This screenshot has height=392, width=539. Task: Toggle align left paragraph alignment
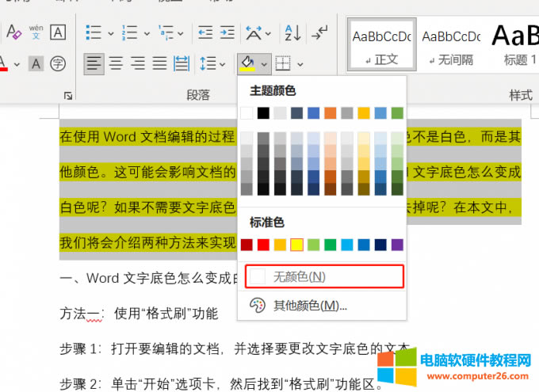[94, 63]
